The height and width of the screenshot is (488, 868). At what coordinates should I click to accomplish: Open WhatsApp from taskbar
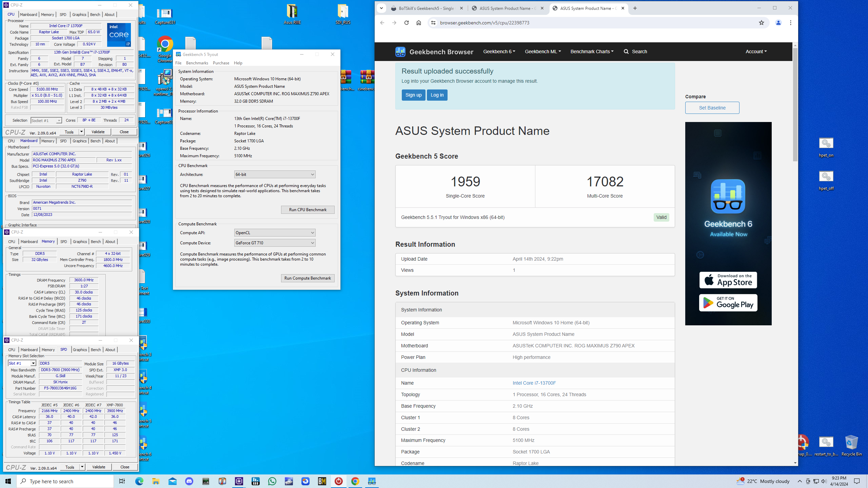pyautogui.click(x=272, y=481)
